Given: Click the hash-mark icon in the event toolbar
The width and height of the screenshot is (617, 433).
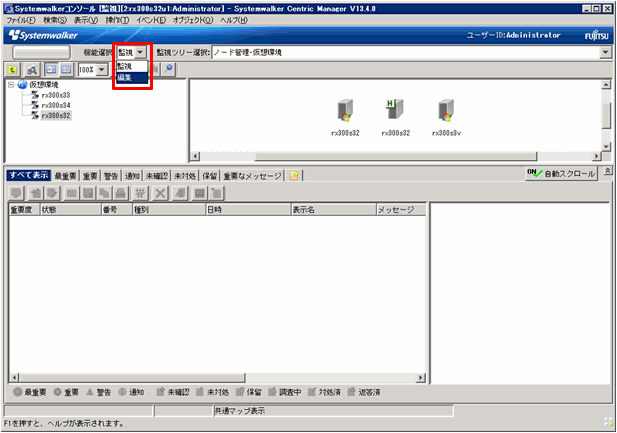Looking at the screenshot, I should [140, 193].
